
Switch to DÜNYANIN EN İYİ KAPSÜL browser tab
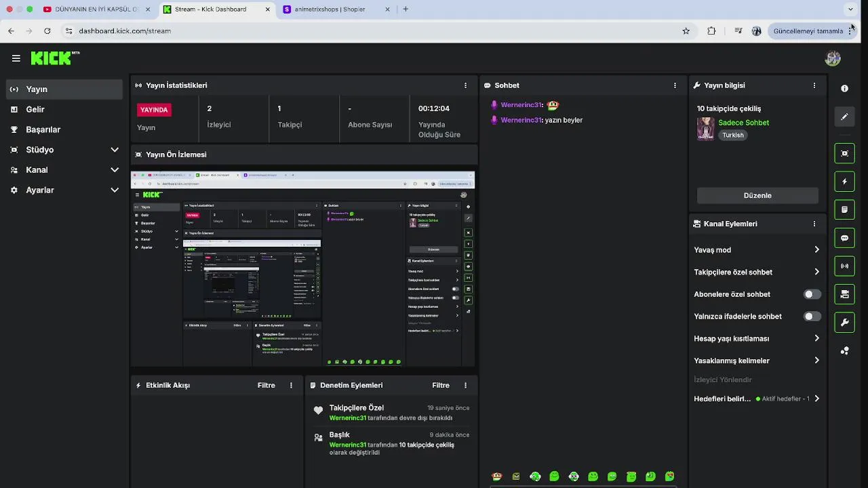pos(97,9)
